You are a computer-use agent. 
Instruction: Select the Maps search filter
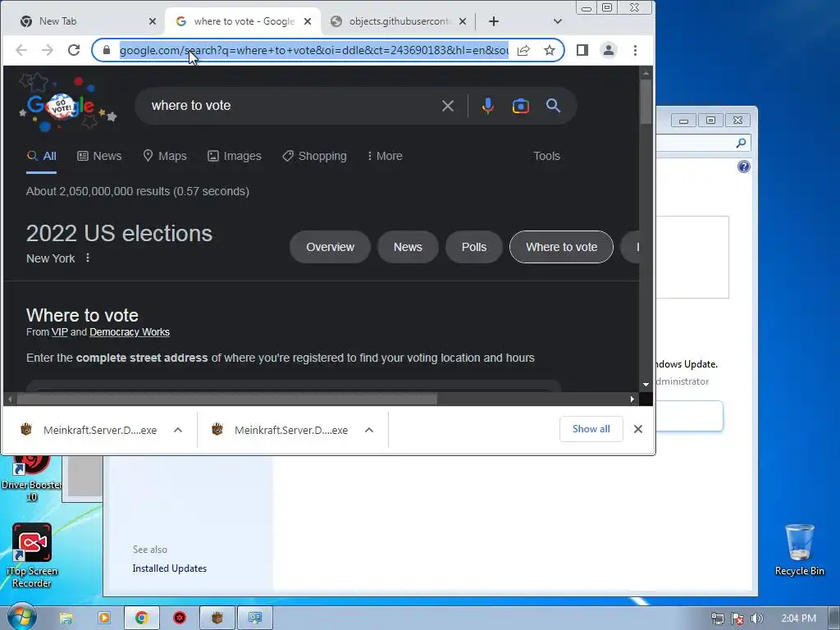click(x=165, y=156)
